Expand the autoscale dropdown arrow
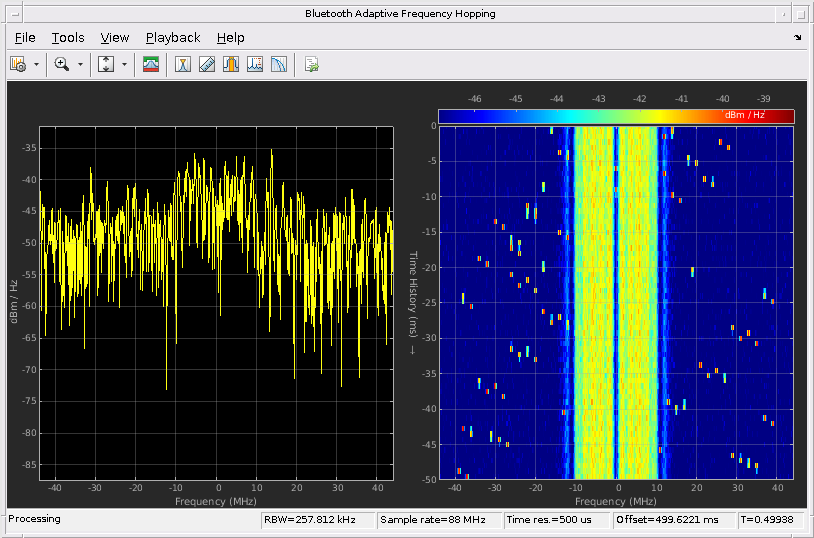Screen dimensions: 814x538 pyautogui.click(x=124, y=64)
